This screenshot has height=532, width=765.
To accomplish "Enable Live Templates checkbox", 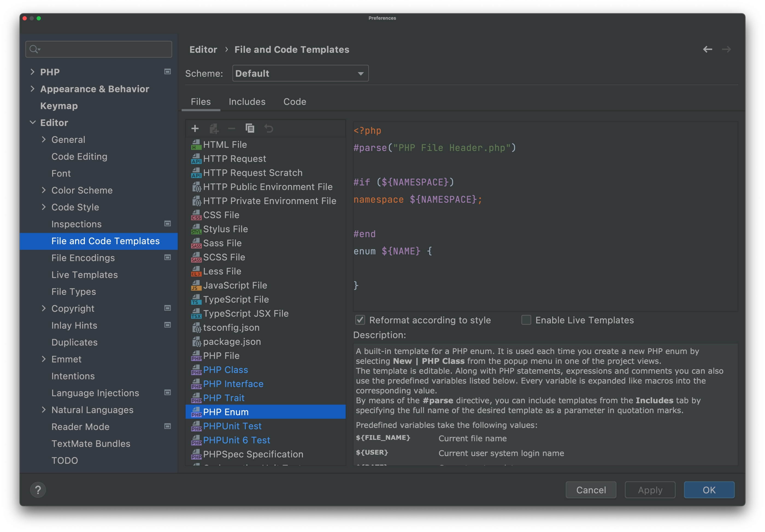I will pos(526,320).
